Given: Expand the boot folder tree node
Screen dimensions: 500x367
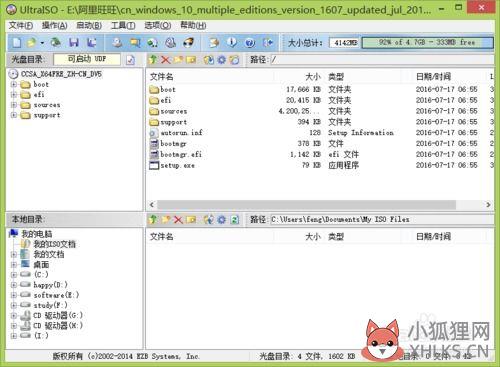Looking at the screenshot, I should click(x=14, y=84).
